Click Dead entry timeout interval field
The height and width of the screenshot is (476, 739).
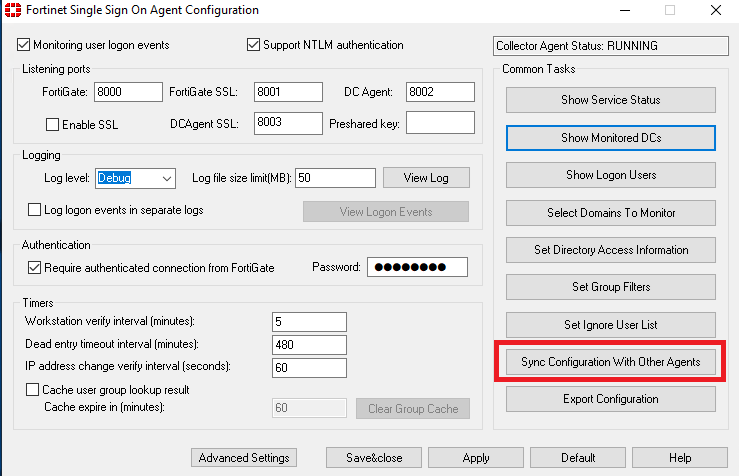[x=309, y=345]
